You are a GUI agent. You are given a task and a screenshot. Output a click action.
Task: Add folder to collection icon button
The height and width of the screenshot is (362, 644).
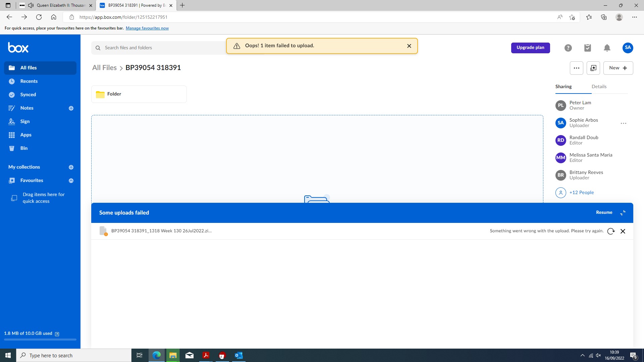593,68
